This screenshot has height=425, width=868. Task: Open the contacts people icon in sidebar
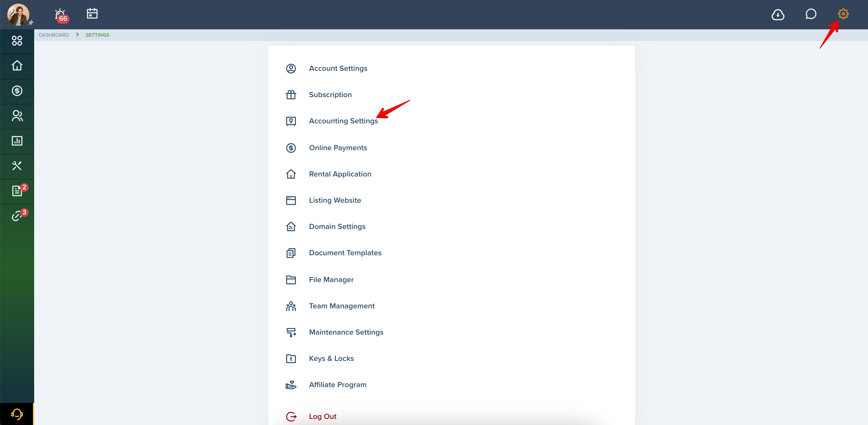tap(17, 116)
